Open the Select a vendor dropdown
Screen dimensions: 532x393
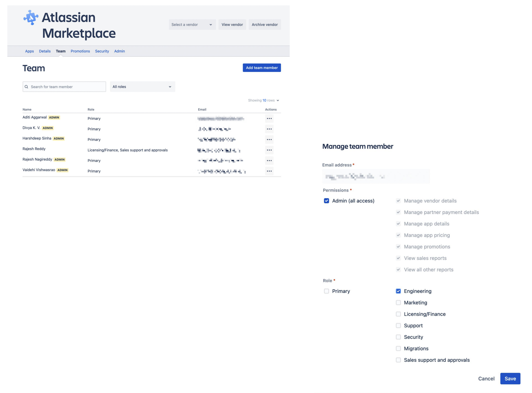(x=192, y=25)
